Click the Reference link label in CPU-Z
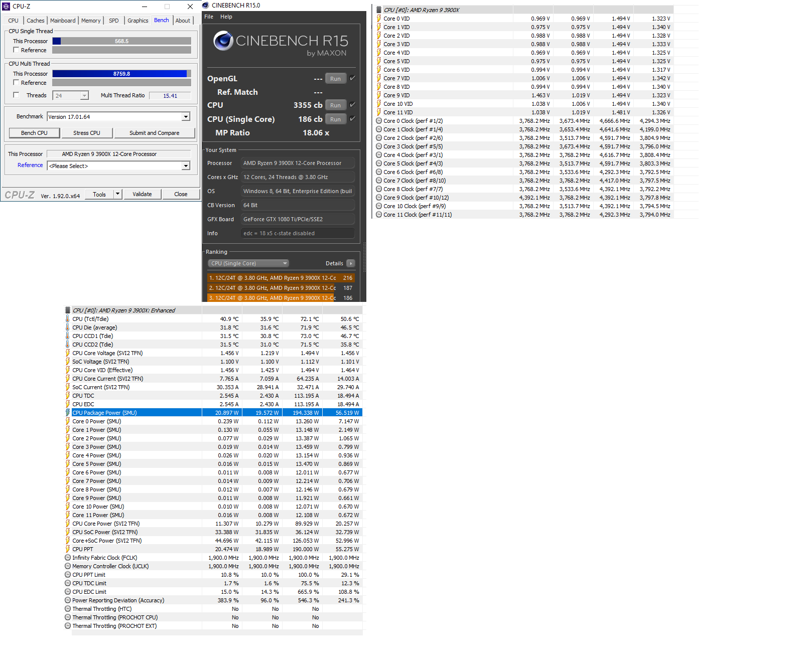 (x=30, y=165)
